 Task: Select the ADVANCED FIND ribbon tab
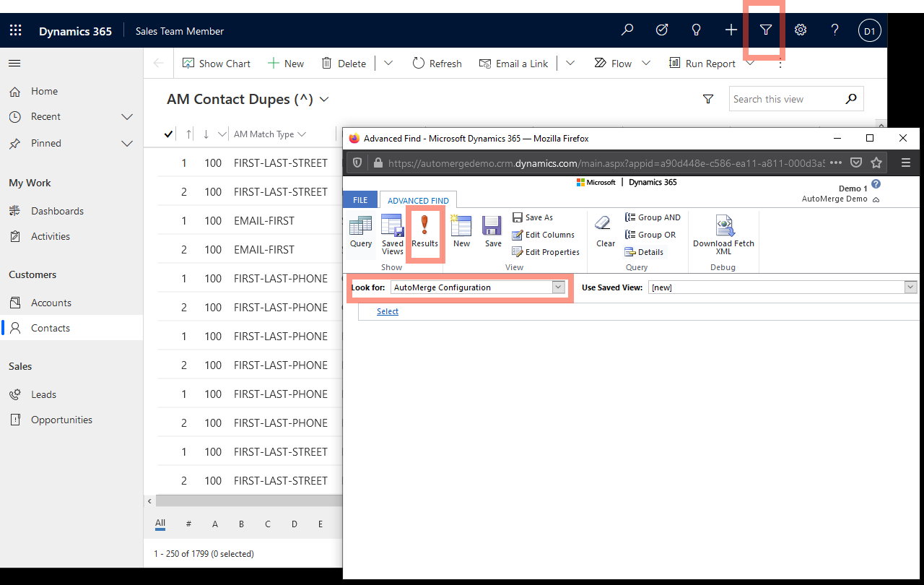tap(418, 201)
